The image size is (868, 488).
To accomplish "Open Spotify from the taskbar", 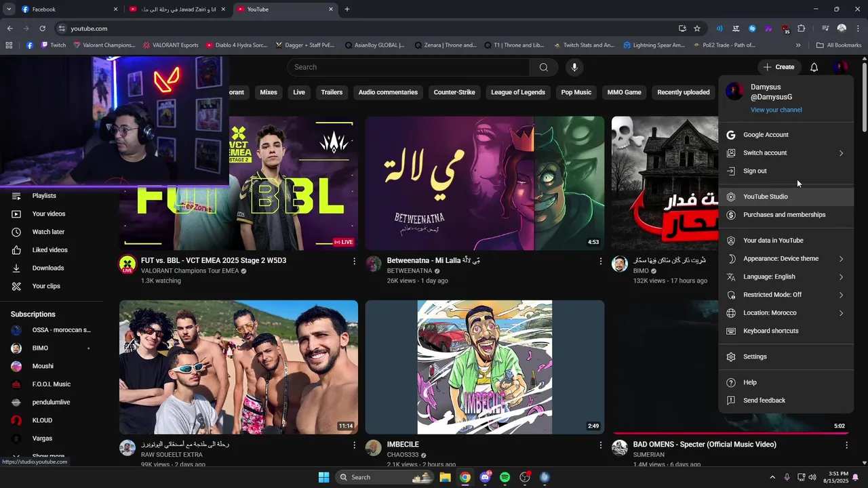I will [505, 477].
